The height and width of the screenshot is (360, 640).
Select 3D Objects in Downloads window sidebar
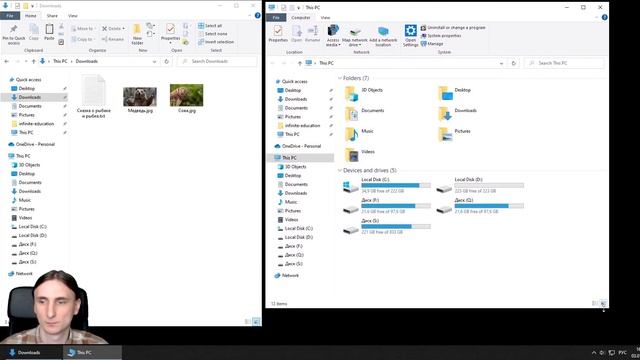pyautogui.click(x=29, y=165)
